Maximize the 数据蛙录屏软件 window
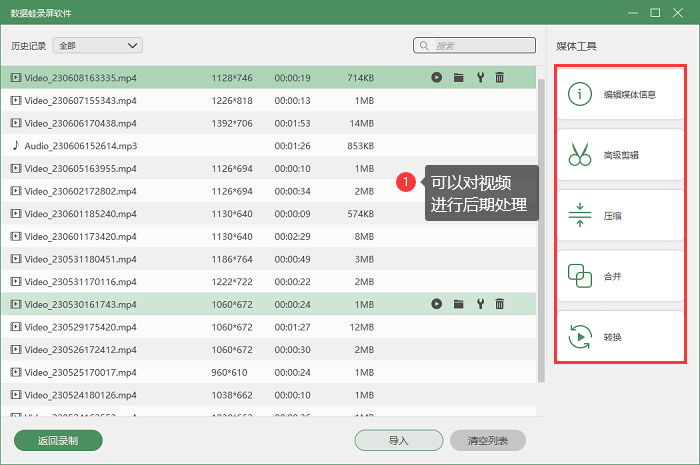 click(x=655, y=13)
